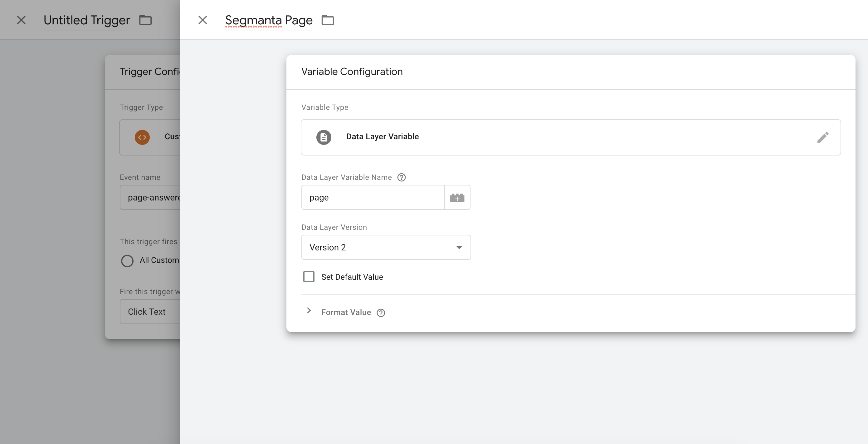The width and height of the screenshot is (868, 444).
Task: Expand the Format Value section
Action: click(309, 310)
